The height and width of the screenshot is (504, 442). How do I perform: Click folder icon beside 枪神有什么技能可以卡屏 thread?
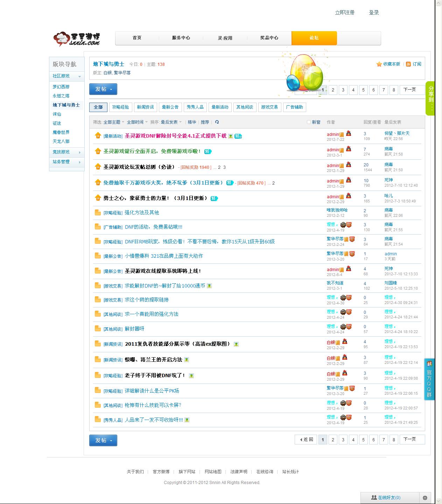click(98, 405)
